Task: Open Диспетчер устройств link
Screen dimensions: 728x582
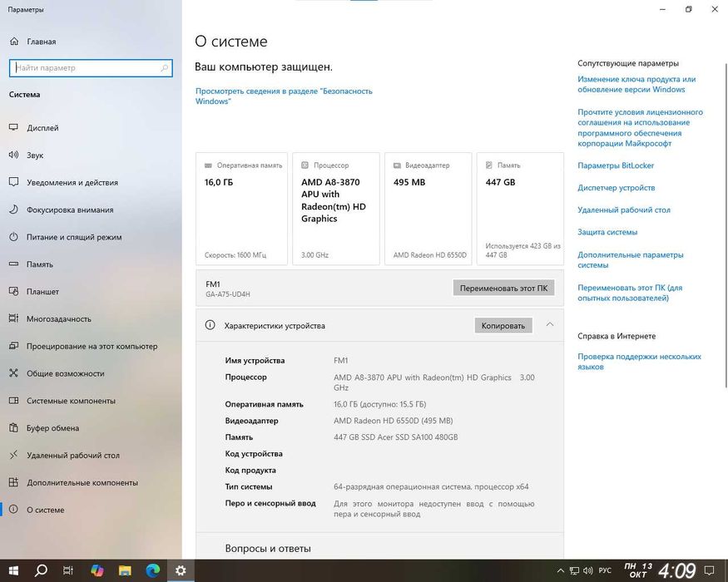Action: (617, 188)
